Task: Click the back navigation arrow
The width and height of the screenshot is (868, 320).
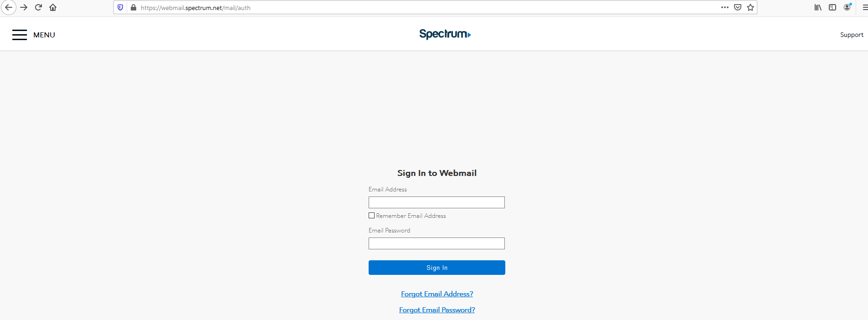Action: point(9,7)
